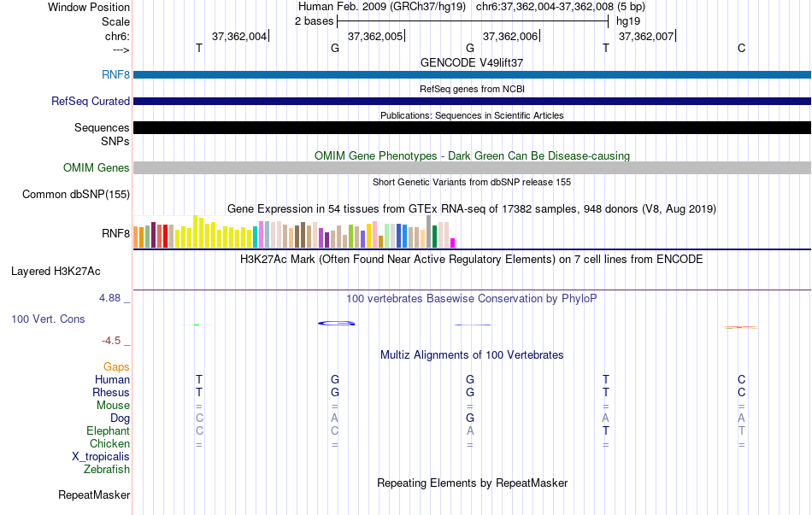The height and width of the screenshot is (515, 812).
Task: Click the Window Position label
Action: coord(89,7)
